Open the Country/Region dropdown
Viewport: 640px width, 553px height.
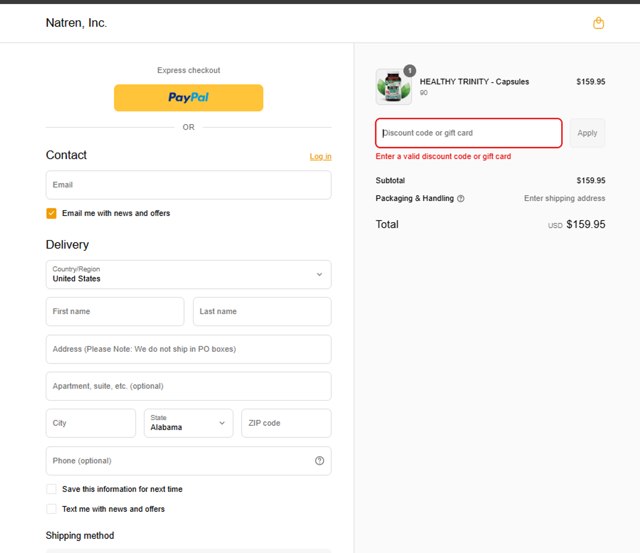(189, 275)
